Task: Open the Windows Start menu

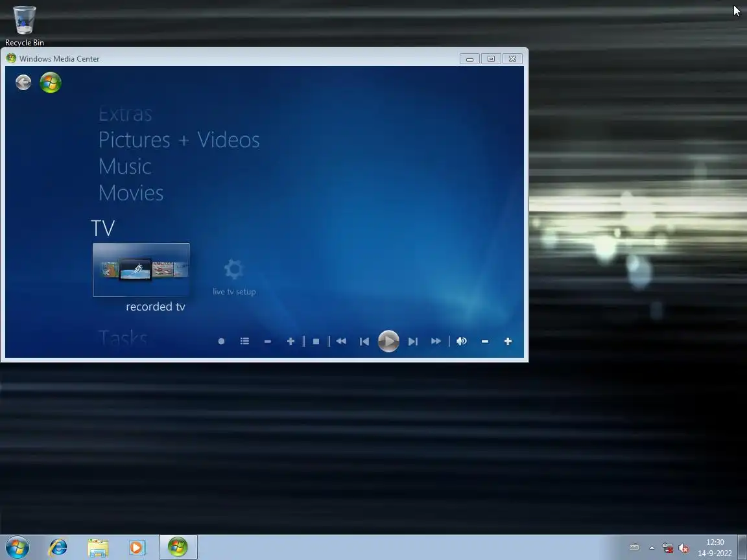Action: [18, 547]
